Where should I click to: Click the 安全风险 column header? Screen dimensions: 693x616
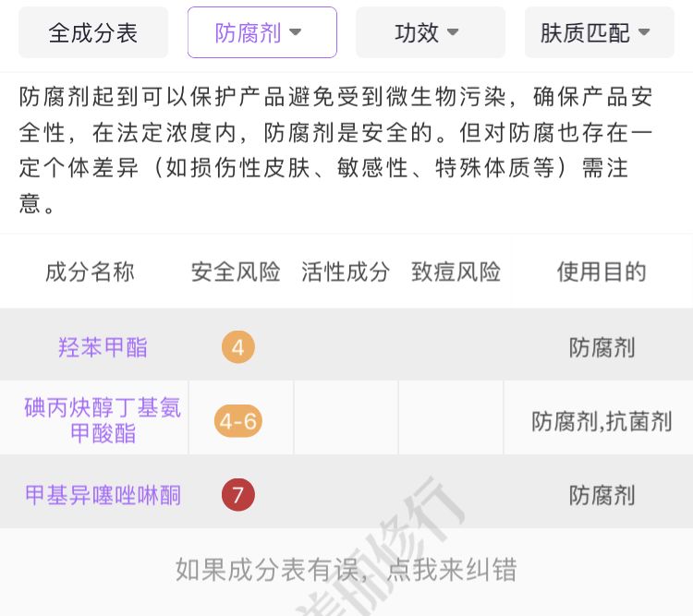tap(236, 272)
